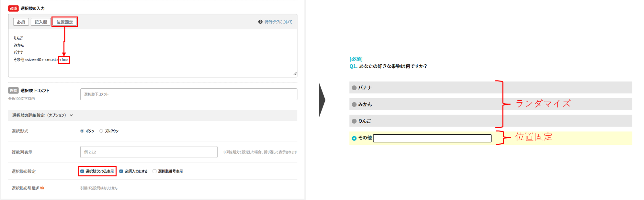This screenshot has width=644, height=200.
Task: Focus the 選択肢下コメント input field
Action: (x=188, y=94)
